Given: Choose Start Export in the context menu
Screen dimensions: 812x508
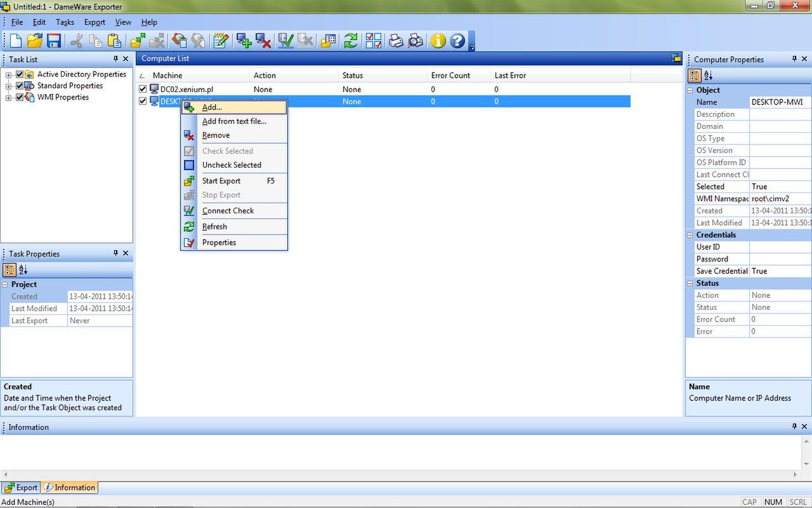Looking at the screenshot, I should 234,181.
